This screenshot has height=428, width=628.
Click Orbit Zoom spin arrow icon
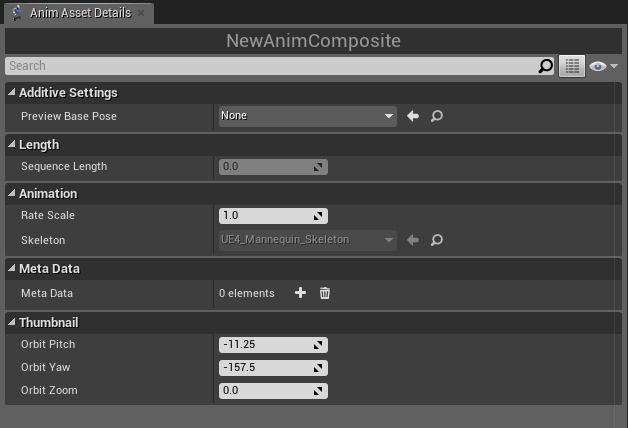click(318, 391)
